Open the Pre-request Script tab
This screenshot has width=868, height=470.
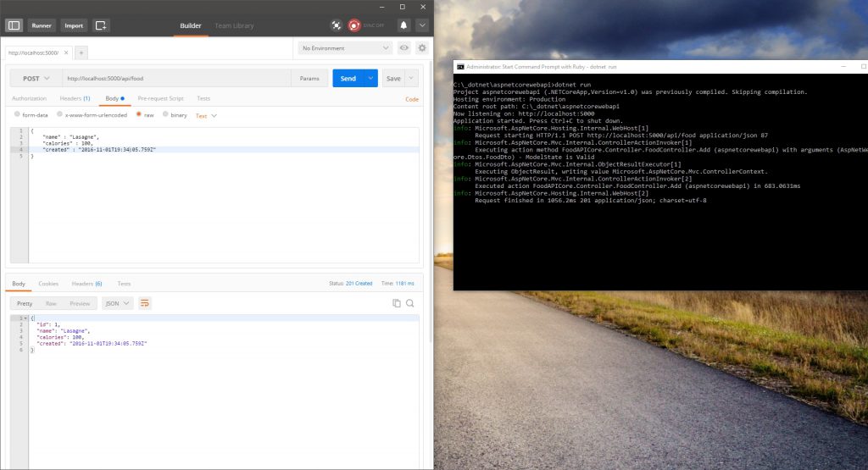click(x=160, y=98)
